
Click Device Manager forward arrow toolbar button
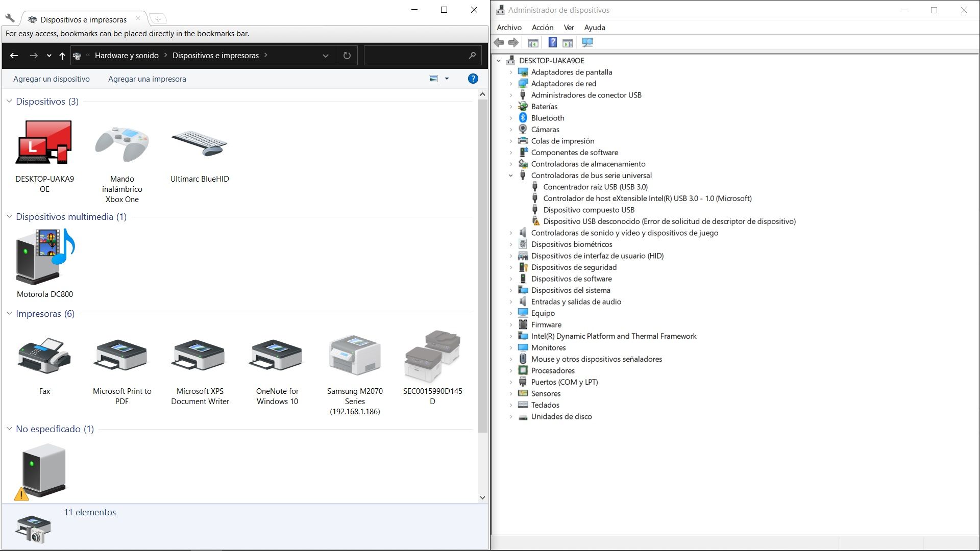[513, 43]
